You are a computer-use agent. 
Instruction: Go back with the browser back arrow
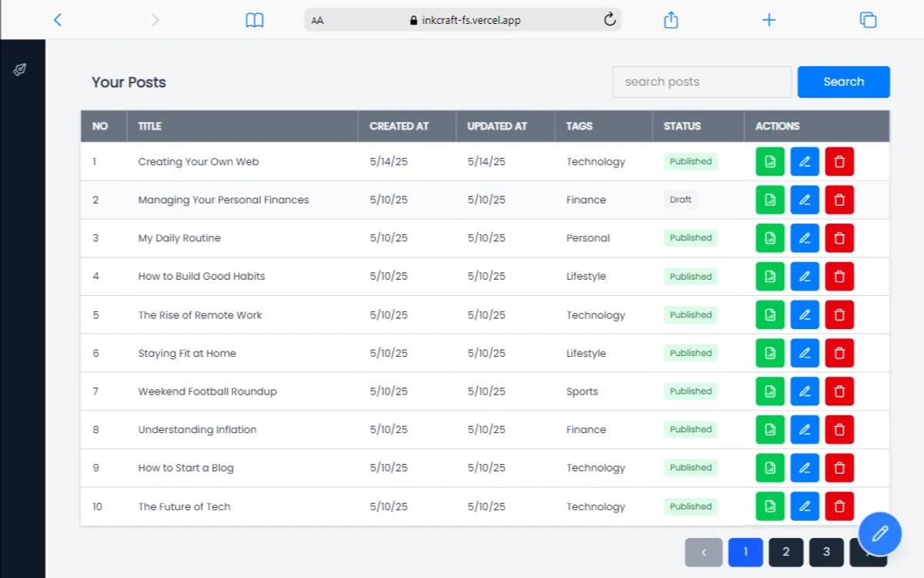(x=58, y=20)
